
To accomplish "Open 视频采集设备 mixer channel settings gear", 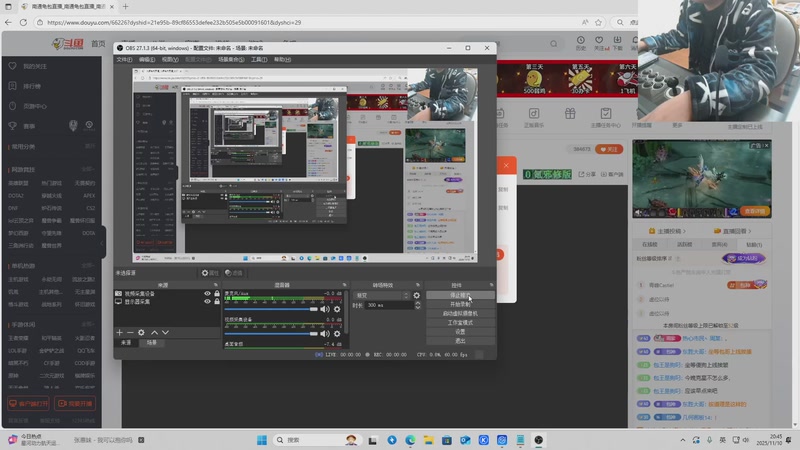I will pos(337,334).
